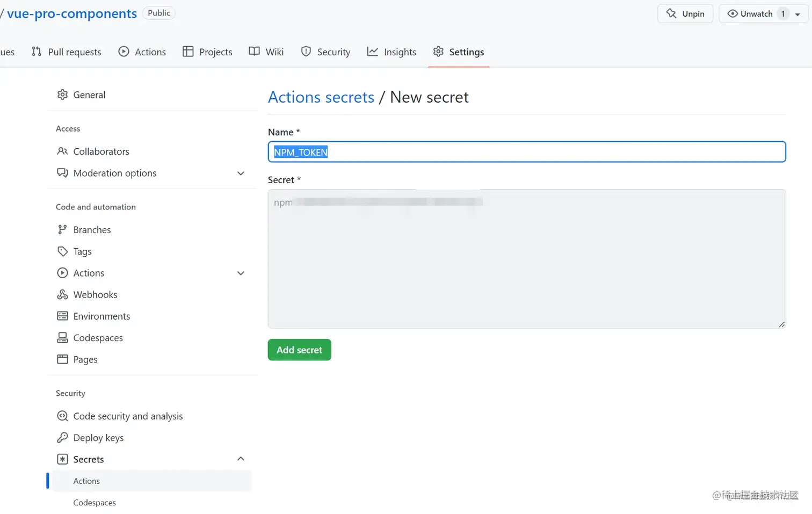Screen dimensions: 812x514
Task: Select the Settings tab
Action: click(459, 52)
